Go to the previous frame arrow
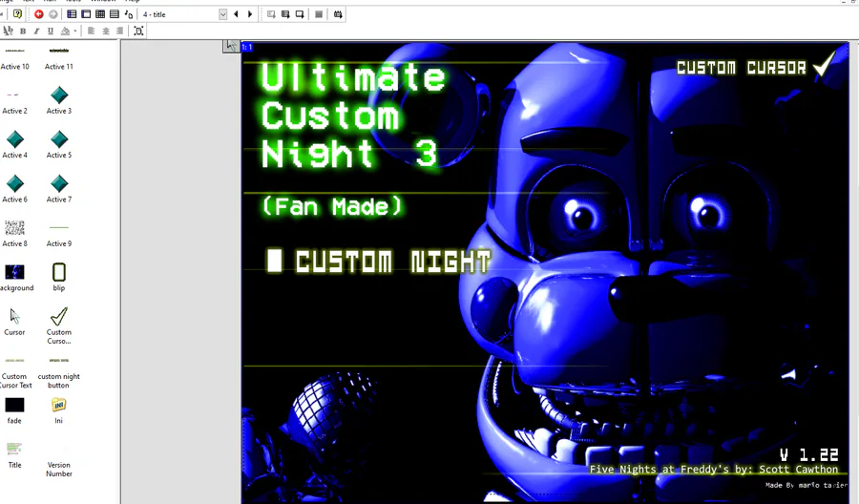Viewport: 859px width, 504px height. click(236, 14)
